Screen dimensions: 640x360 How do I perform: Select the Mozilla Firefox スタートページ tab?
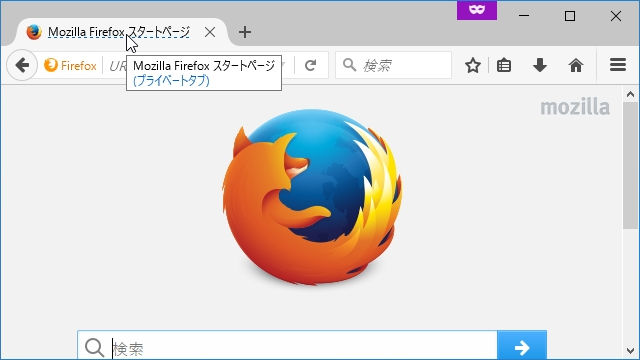pos(122,32)
